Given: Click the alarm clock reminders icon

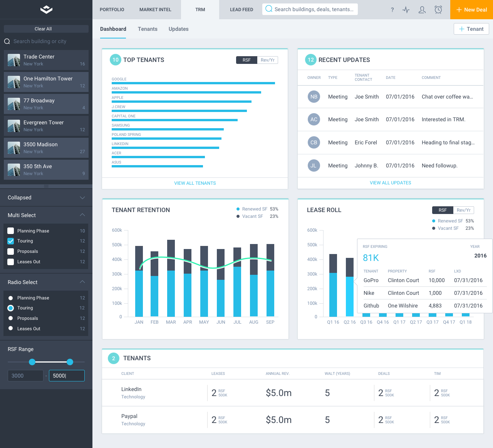Looking at the screenshot, I should 438,10.
